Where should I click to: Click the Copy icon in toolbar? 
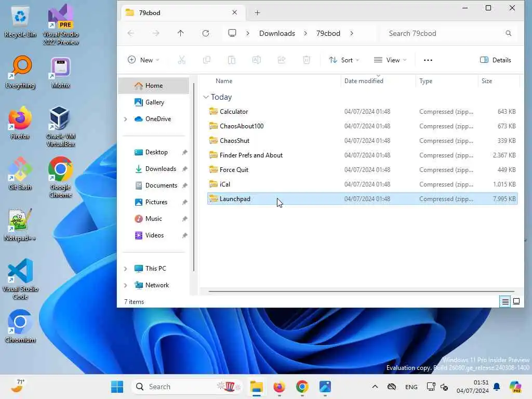pyautogui.click(x=206, y=60)
